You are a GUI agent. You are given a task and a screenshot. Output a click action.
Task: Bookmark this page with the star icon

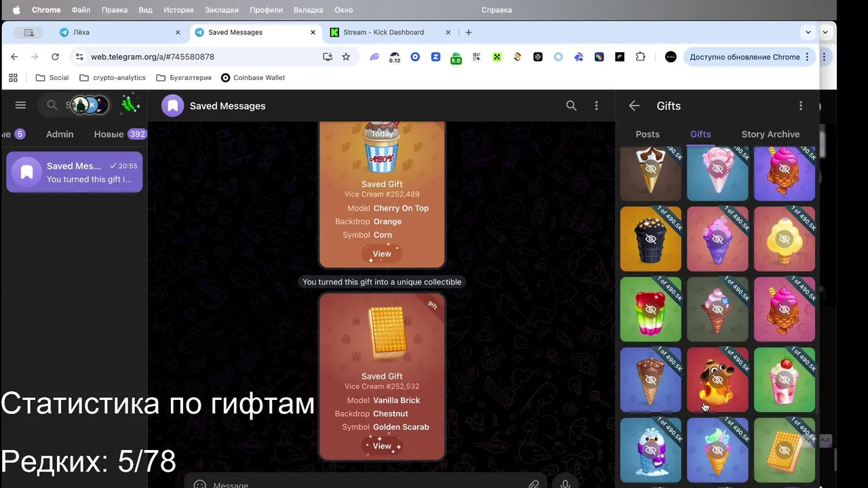click(x=346, y=57)
